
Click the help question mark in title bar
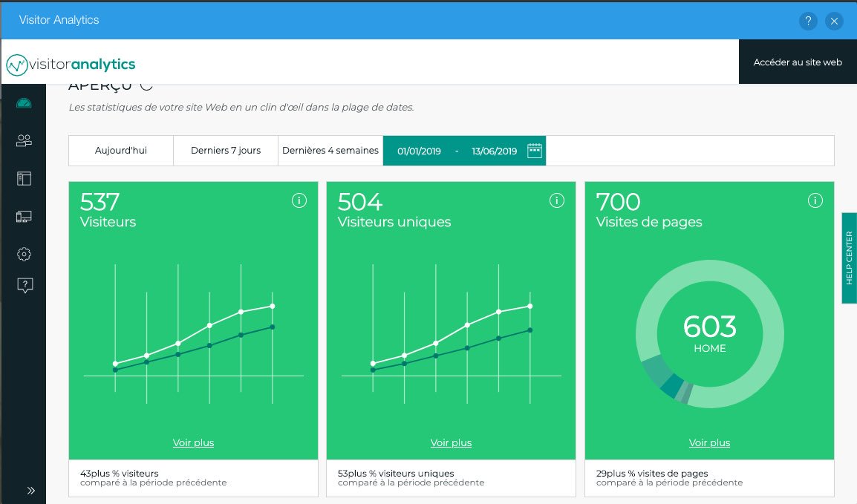pyautogui.click(x=808, y=21)
